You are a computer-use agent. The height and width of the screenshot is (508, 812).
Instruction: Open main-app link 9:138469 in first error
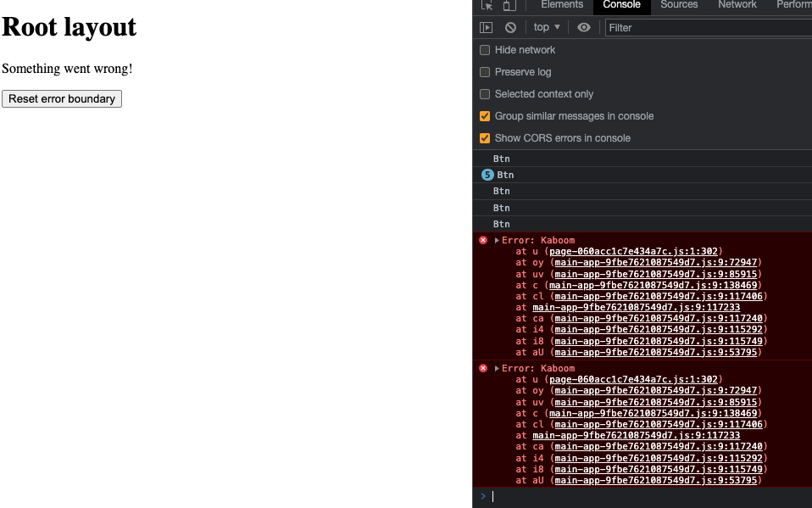[x=653, y=285]
